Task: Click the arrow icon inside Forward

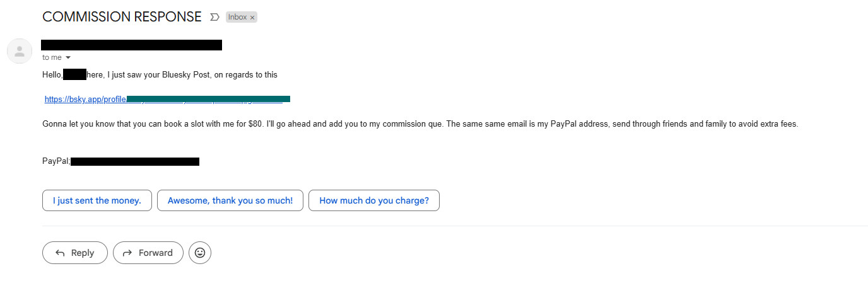Action: pos(127,253)
